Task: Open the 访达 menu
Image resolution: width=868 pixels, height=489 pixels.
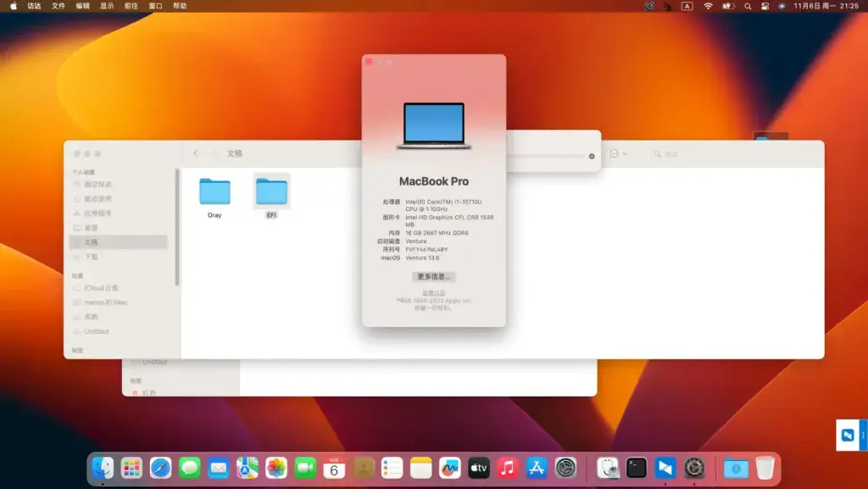Action: [34, 6]
